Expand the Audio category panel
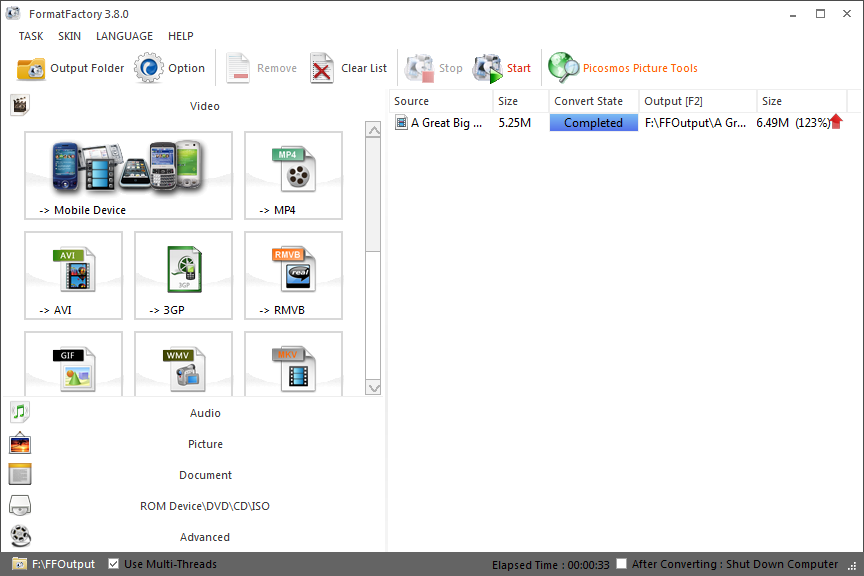The image size is (864, 576). coord(205,413)
